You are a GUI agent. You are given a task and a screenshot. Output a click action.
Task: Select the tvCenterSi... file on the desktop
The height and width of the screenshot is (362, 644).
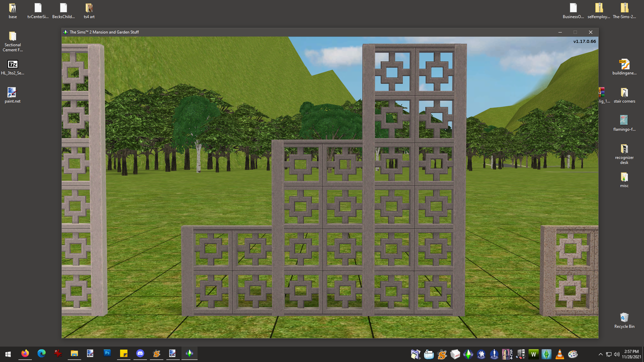pos(38,11)
